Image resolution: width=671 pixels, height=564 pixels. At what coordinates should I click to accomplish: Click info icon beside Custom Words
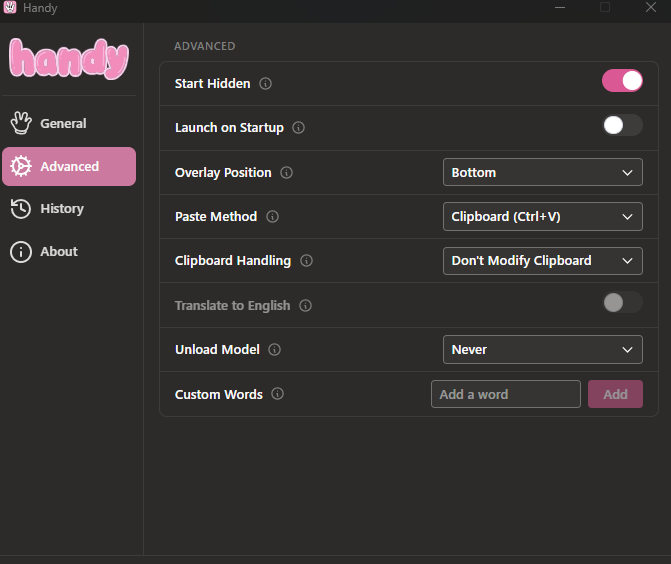click(277, 394)
